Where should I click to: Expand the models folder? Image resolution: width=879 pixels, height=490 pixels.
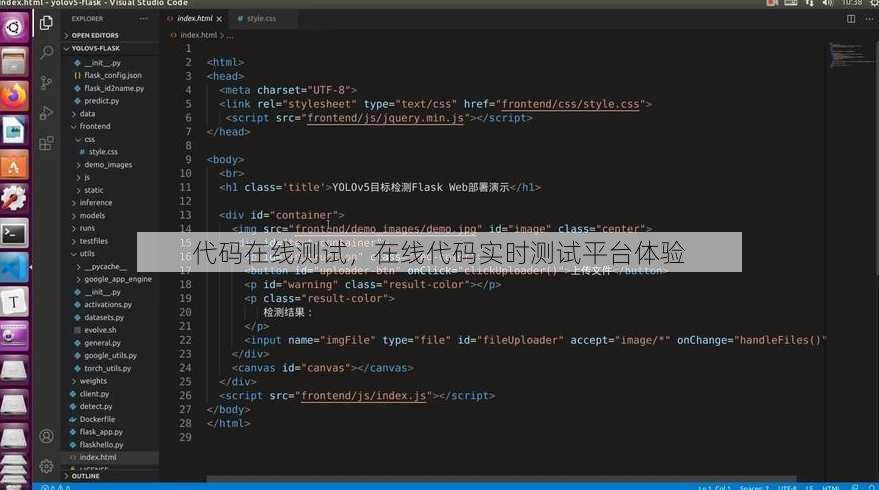[92, 216]
